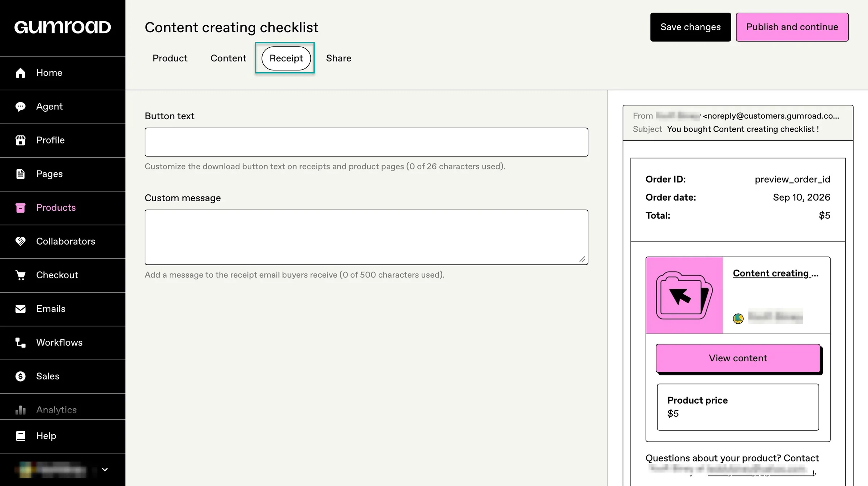
Task: Focus the Button text input field
Action: point(366,142)
